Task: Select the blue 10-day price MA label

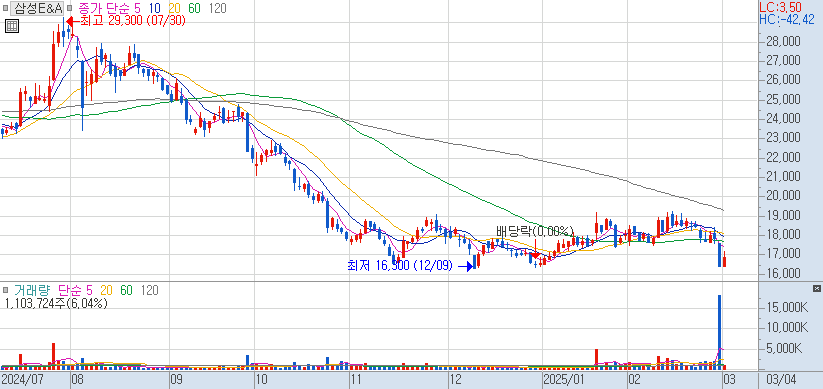Action: point(154,8)
